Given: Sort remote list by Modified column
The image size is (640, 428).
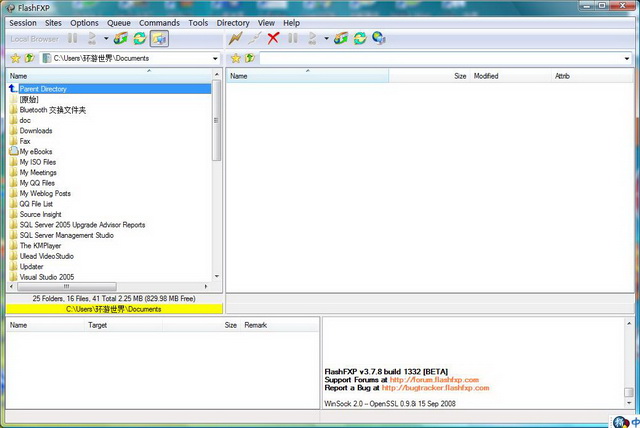Looking at the screenshot, I should coord(510,76).
